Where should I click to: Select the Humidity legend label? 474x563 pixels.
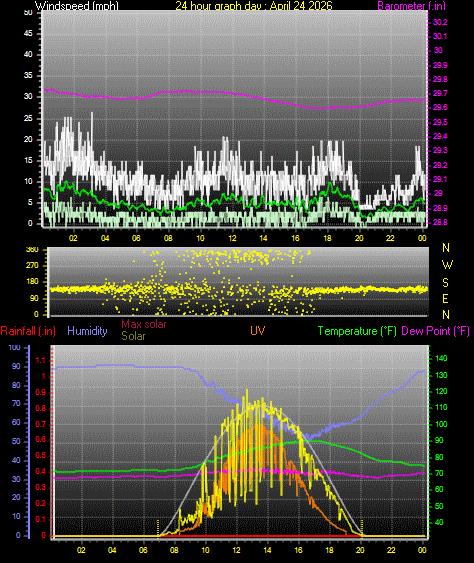(x=87, y=331)
